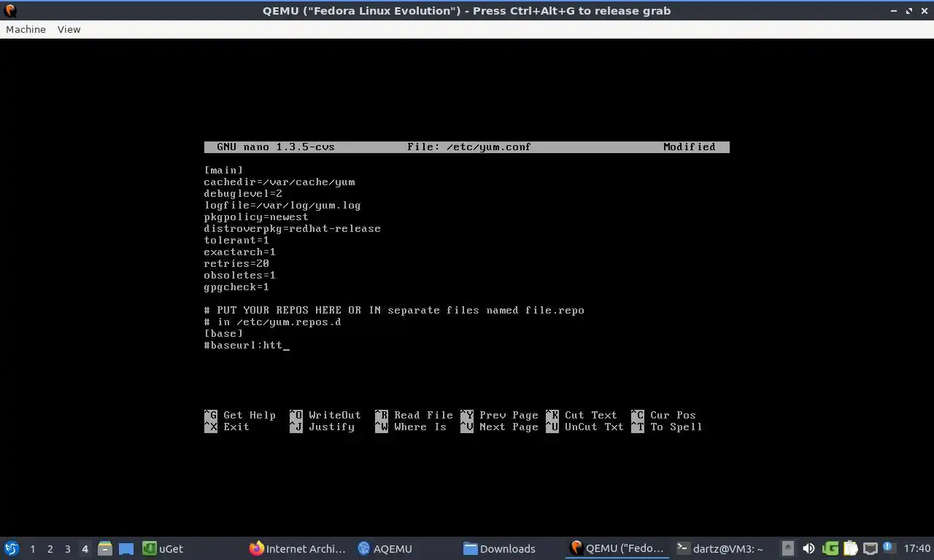The image size is (934, 560).
Task: Click the ^O WriteOut shortcut
Action: tap(325, 415)
